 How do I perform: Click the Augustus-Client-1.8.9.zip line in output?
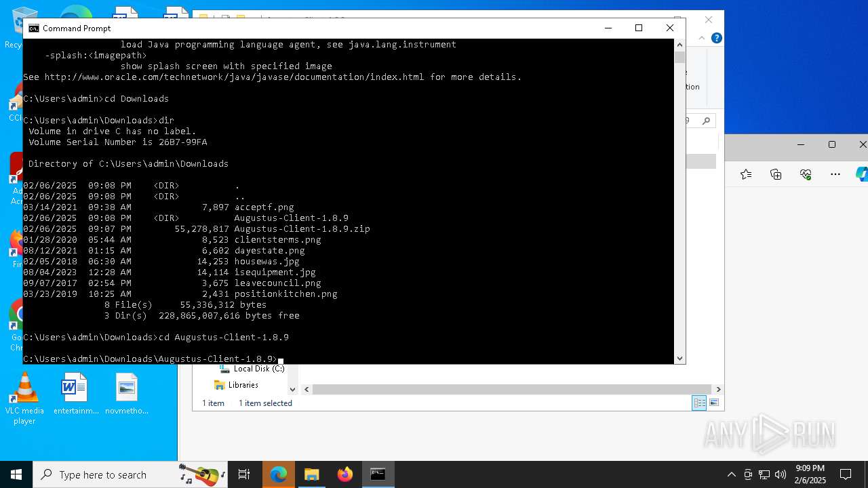(x=197, y=228)
